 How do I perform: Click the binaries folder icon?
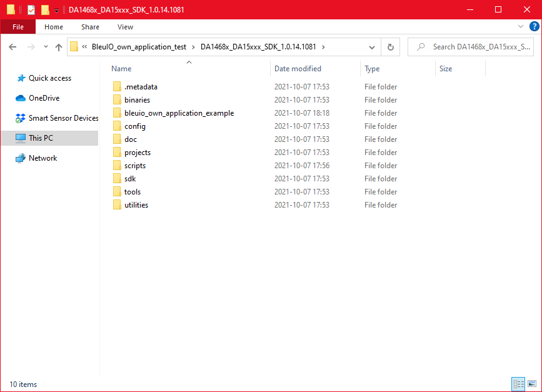(117, 99)
